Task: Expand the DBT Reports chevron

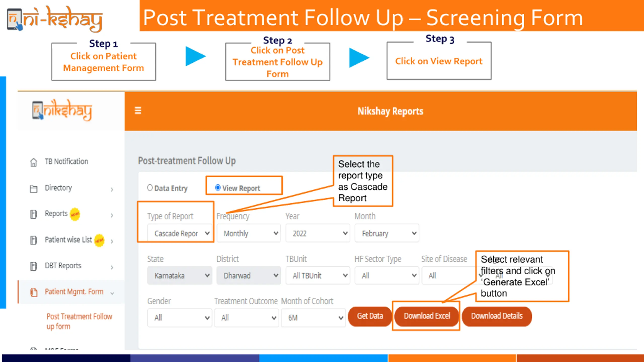Action: tap(112, 267)
